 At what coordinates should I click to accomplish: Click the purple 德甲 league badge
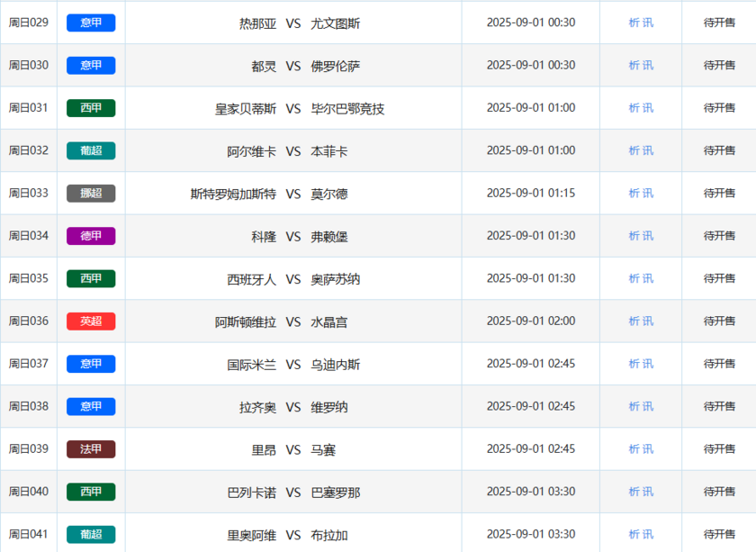point(91,236)
